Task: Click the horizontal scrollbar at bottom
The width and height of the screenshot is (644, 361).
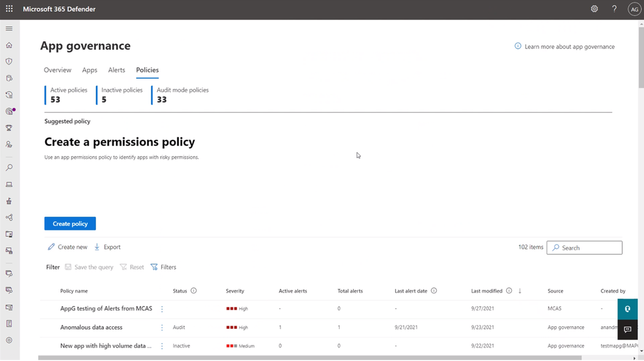Action: 309,358
